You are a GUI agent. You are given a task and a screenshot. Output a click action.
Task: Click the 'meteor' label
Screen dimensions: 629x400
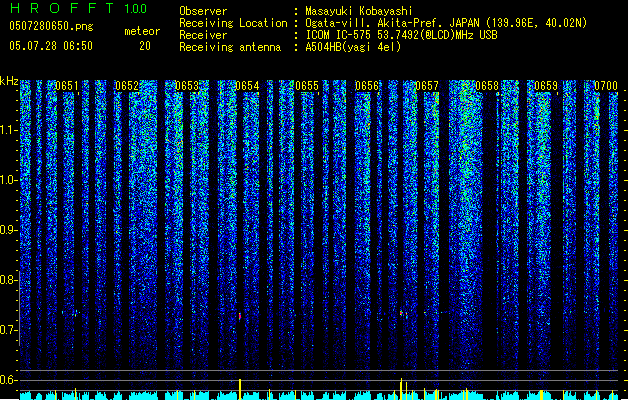point(142,31)
